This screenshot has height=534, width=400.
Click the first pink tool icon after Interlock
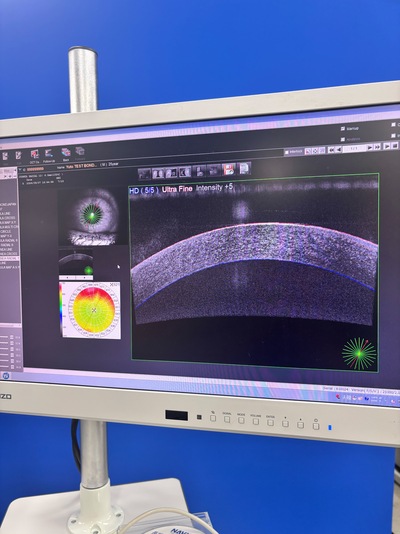[x=308, y=151]
